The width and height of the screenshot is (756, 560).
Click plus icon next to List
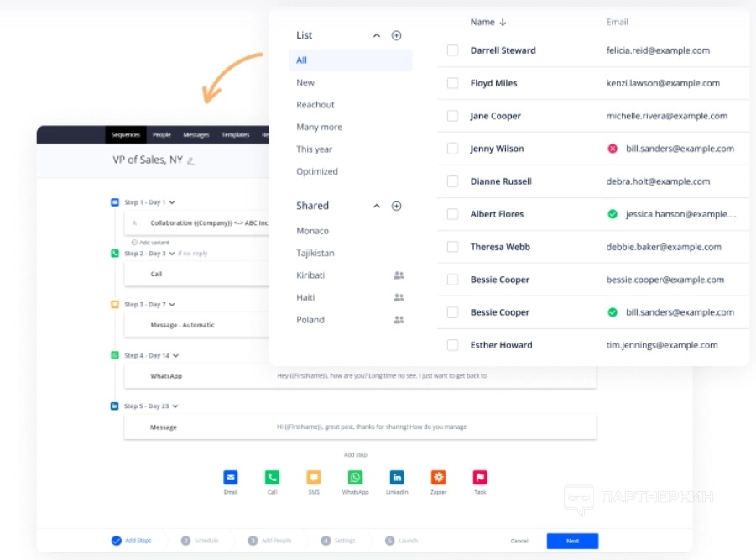(x=396, y=35)
